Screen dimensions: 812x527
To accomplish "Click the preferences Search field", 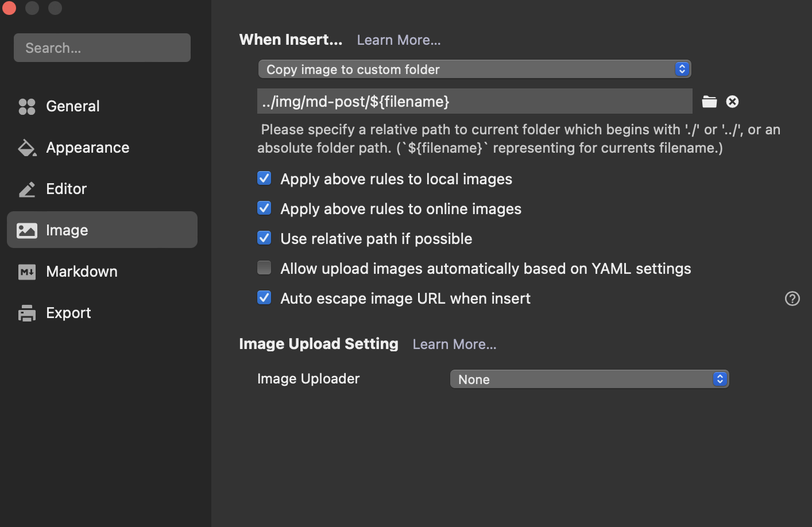I will point(102,48).
